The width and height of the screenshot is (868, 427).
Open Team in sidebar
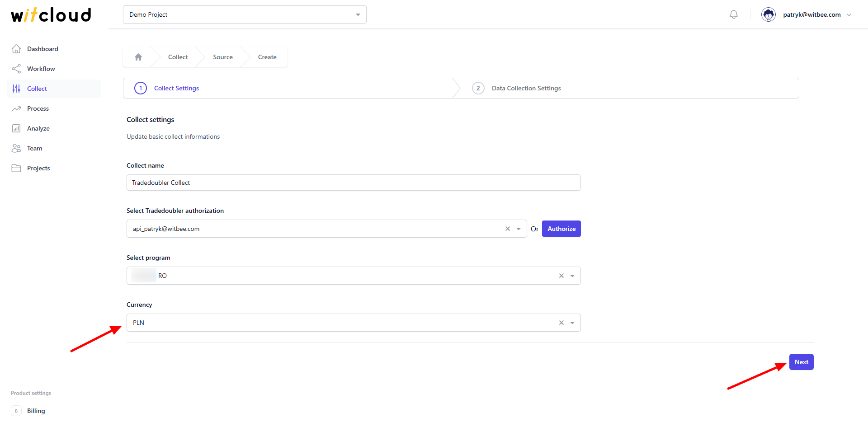click(54, 148)
